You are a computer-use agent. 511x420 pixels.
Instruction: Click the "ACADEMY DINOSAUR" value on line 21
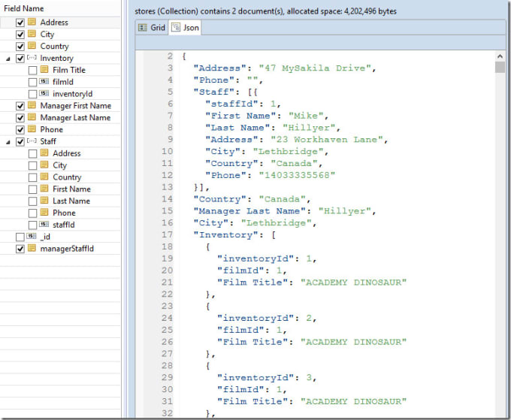point(353,282)
